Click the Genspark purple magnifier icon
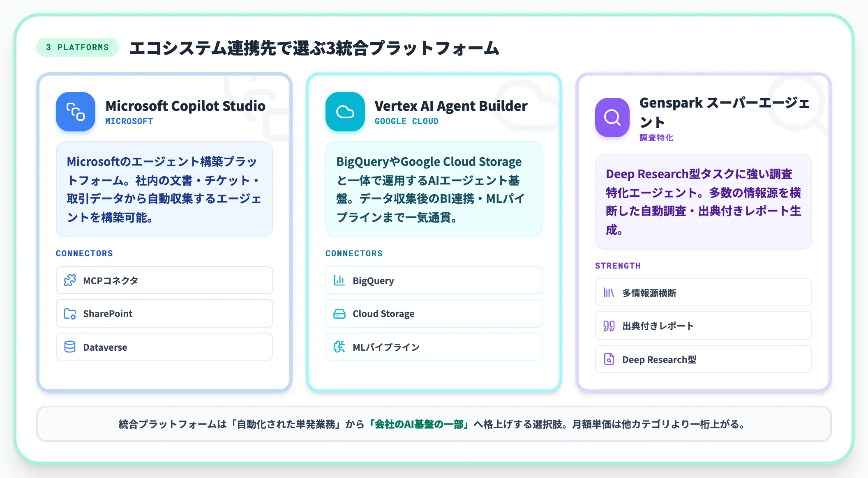 [612, 117]
